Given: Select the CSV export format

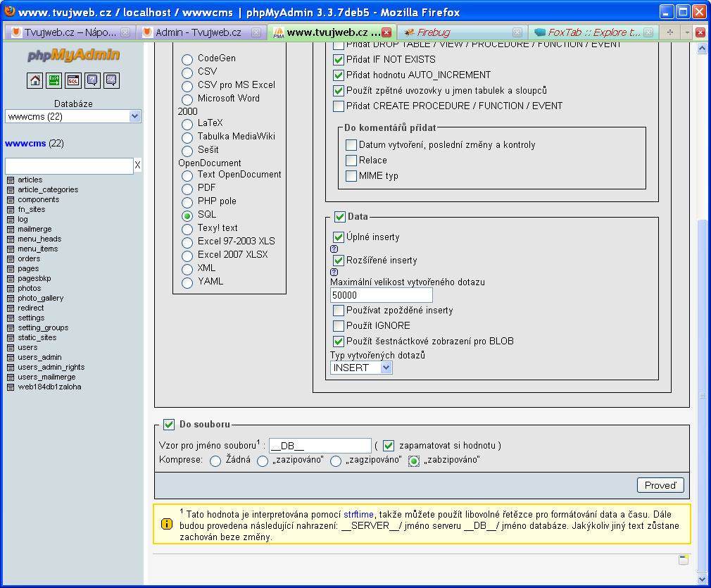Looking at the screenshot, I should [187, 72].
